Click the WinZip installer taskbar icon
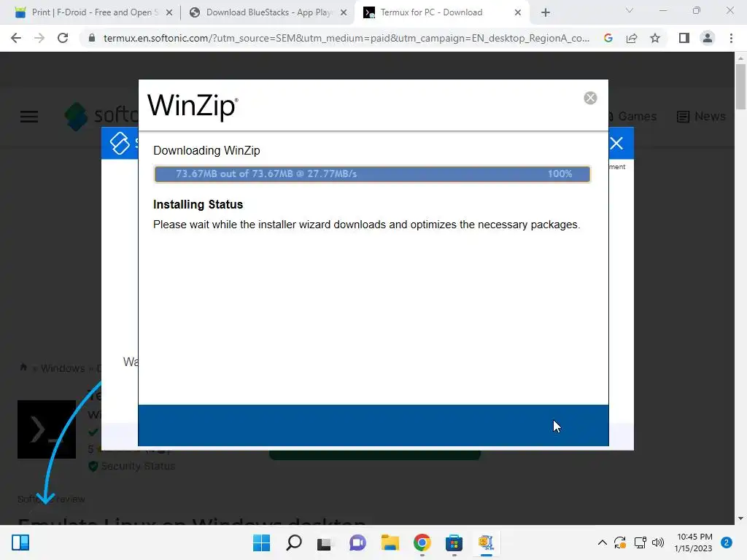Viewport: 747px width, 560px height. tap(486, 542)
